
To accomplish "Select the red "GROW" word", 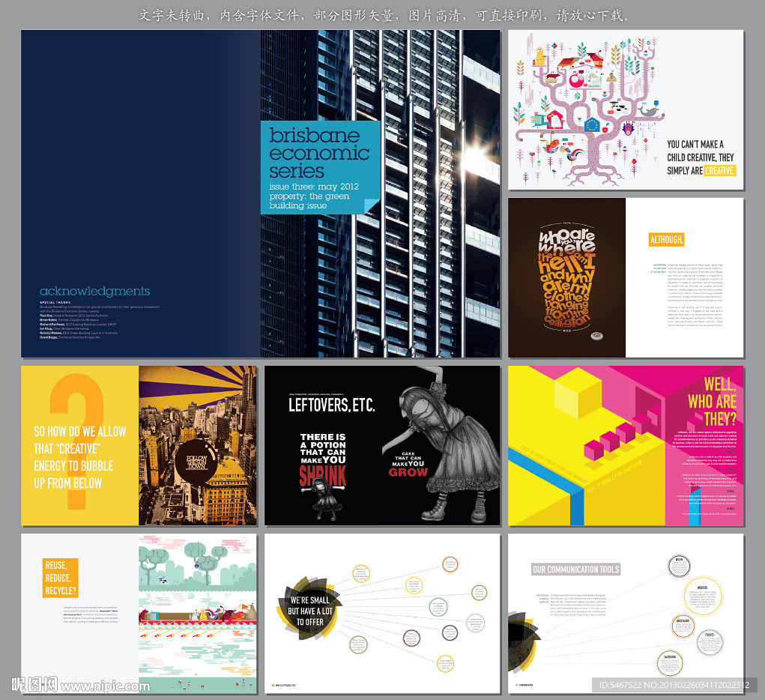I will [x=408, y=472].
